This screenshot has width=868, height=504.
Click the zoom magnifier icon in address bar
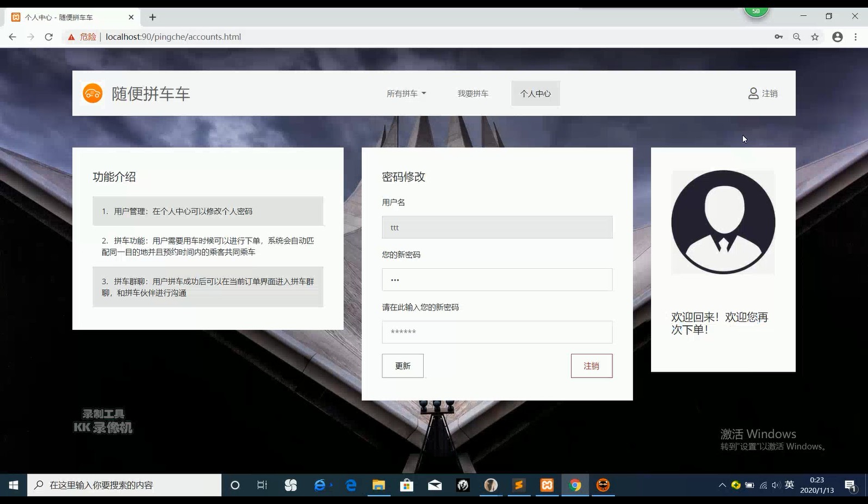point(797,37)
